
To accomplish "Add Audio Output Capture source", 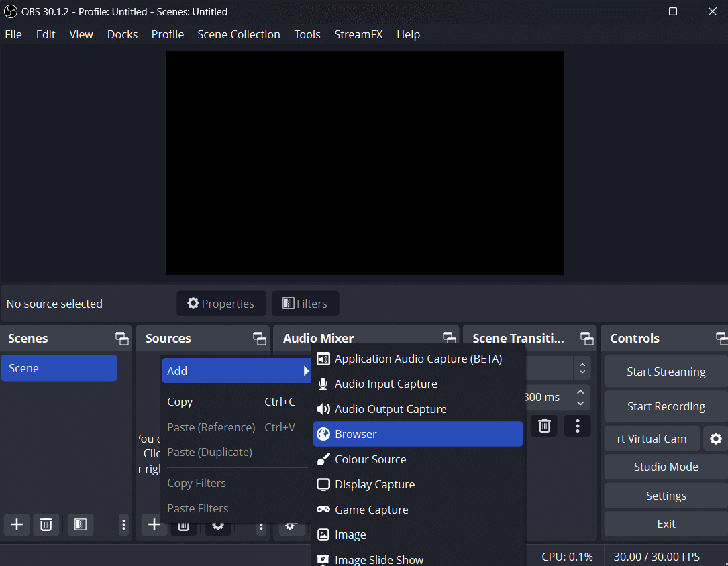I will tap(418, 409).
